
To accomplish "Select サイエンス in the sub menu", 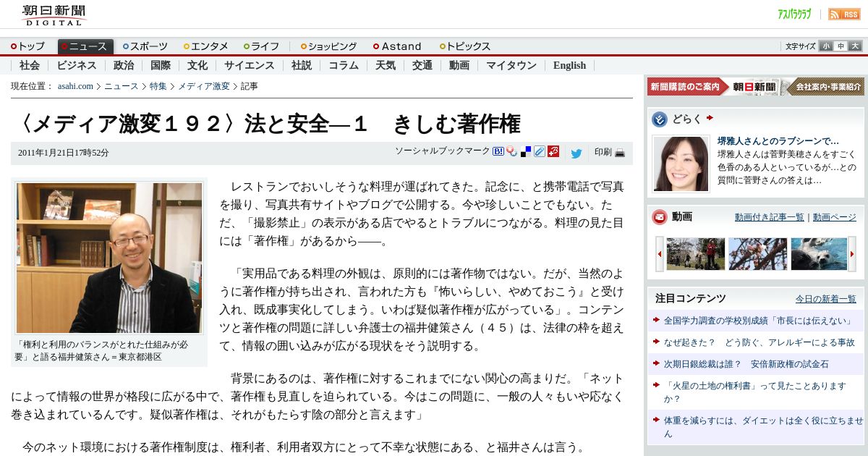I will (250, 65).
